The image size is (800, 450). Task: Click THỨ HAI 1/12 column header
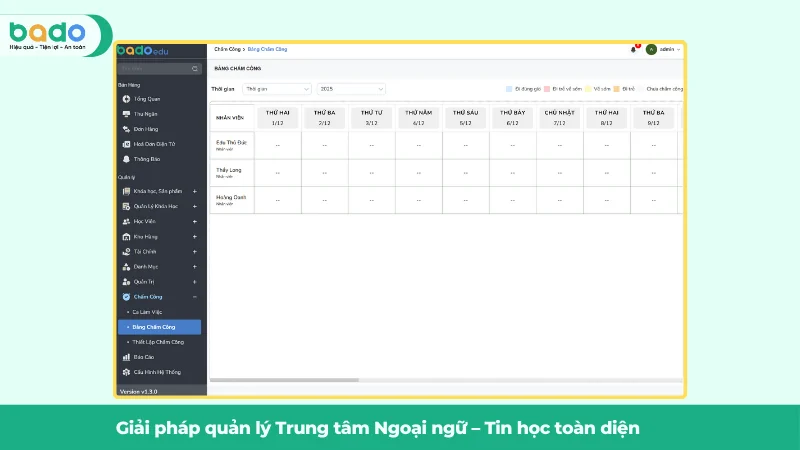coord(278,118)
